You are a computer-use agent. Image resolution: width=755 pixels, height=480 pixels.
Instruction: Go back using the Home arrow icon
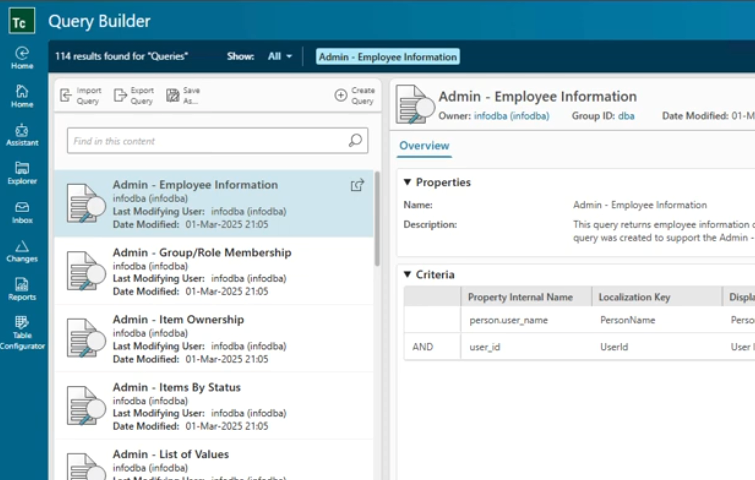22,58
